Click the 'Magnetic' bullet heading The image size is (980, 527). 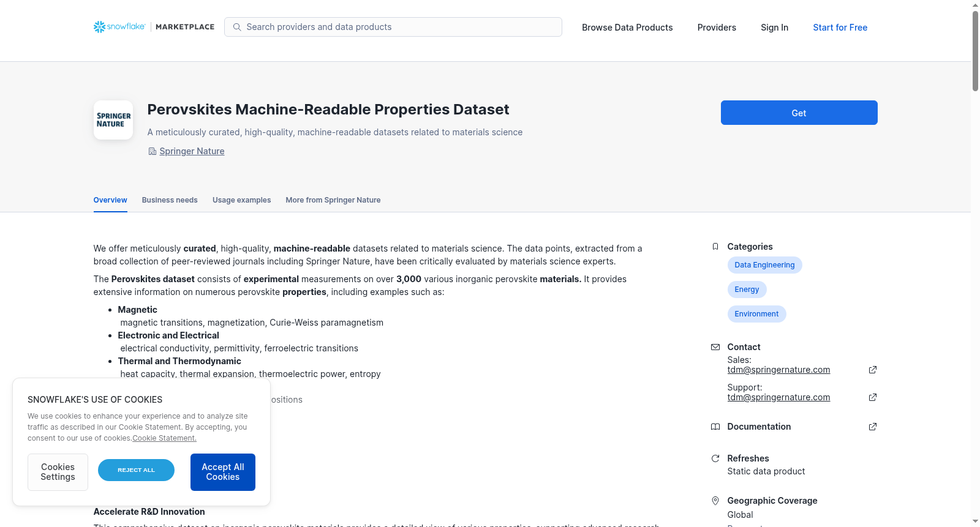[137, 310]
